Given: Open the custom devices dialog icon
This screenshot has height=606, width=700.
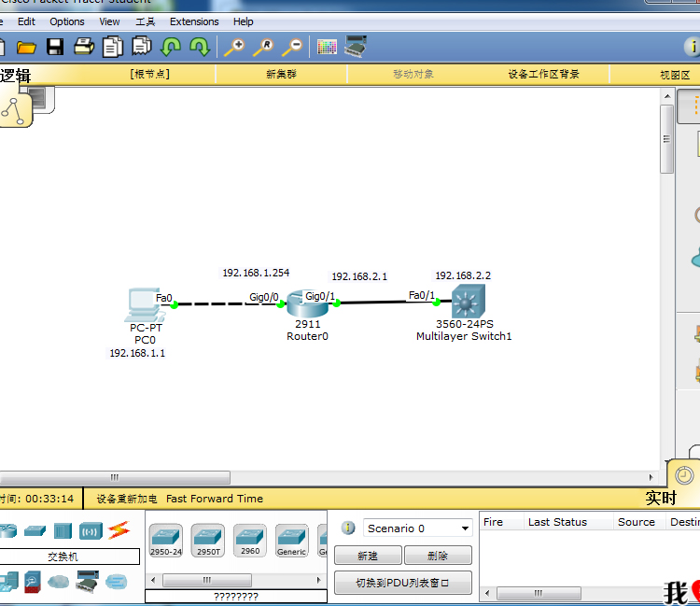Looking at the screenshot, I should [x=356, y=47].
